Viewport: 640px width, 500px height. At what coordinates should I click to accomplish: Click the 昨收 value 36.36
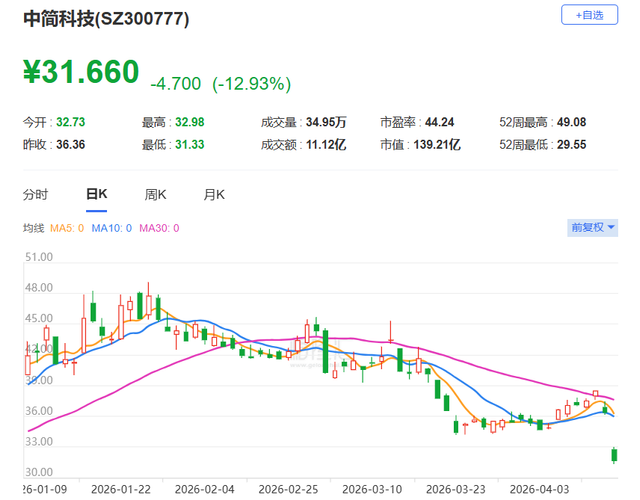coord(71,144)
